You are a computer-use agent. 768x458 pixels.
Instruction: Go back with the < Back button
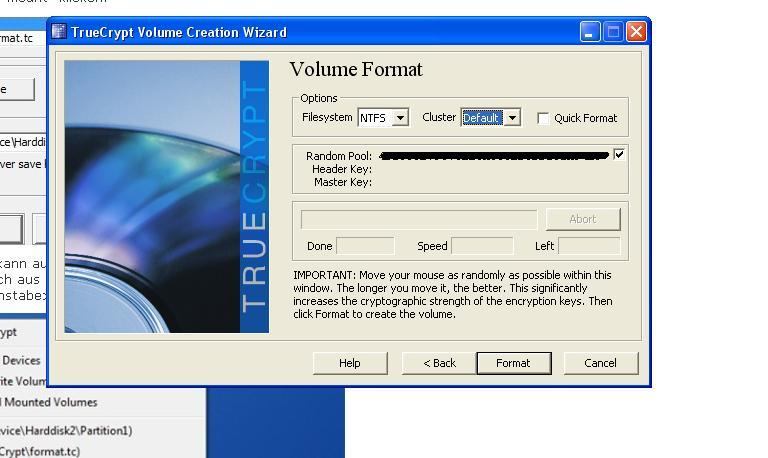[439, 363]
